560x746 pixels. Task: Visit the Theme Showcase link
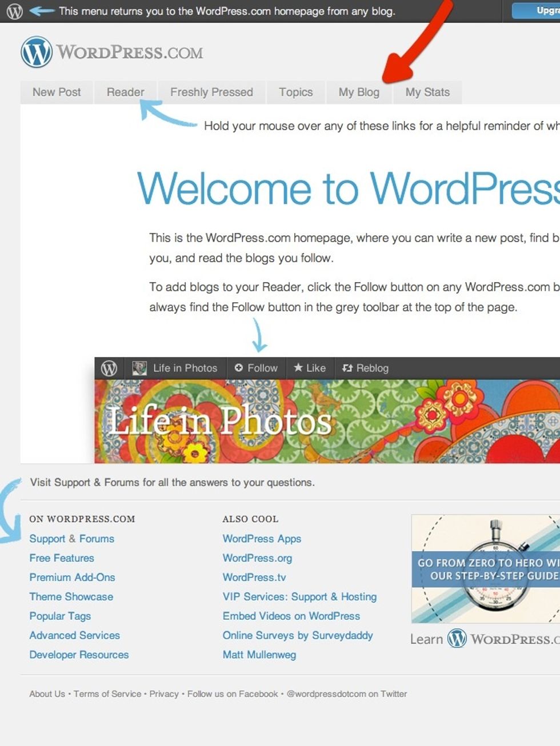(x=71, y=596)
